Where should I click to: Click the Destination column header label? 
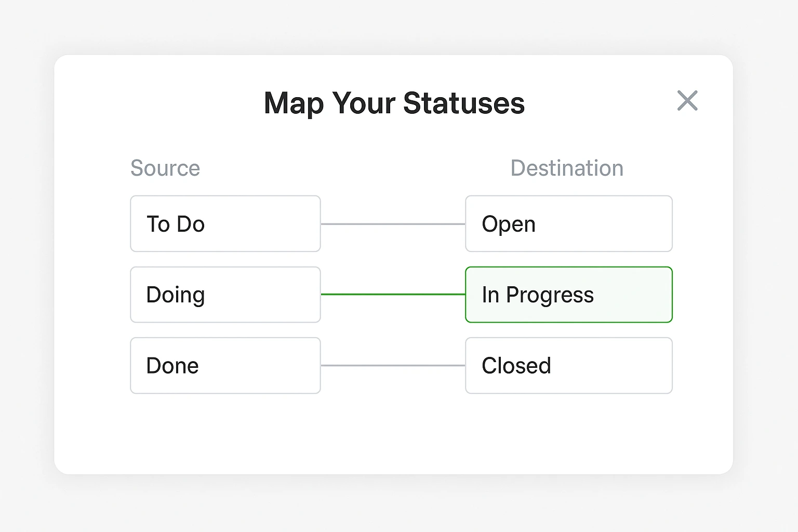(567, 168)
